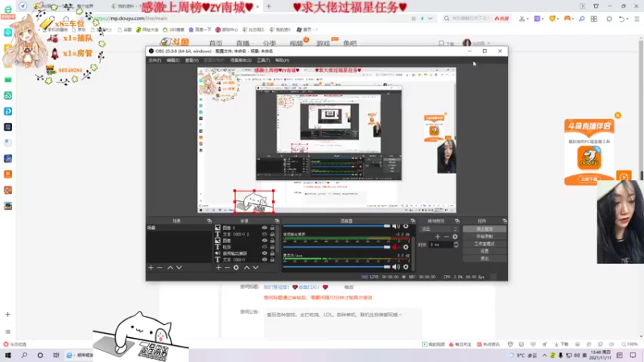Click the 停止推流 button in Controls
The width and height of the screenshot is (644, 362).
(x=485, y=229)
